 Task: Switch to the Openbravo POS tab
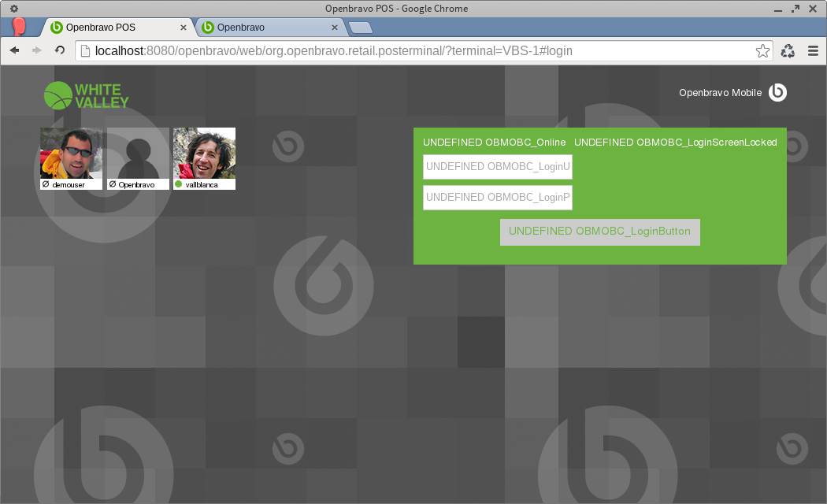[110, 28]
